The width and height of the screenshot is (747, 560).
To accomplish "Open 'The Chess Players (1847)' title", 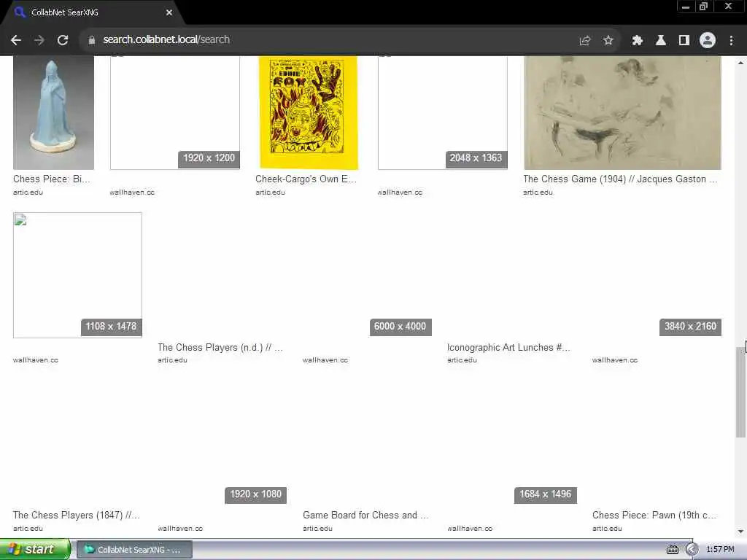I will [76, 516].
